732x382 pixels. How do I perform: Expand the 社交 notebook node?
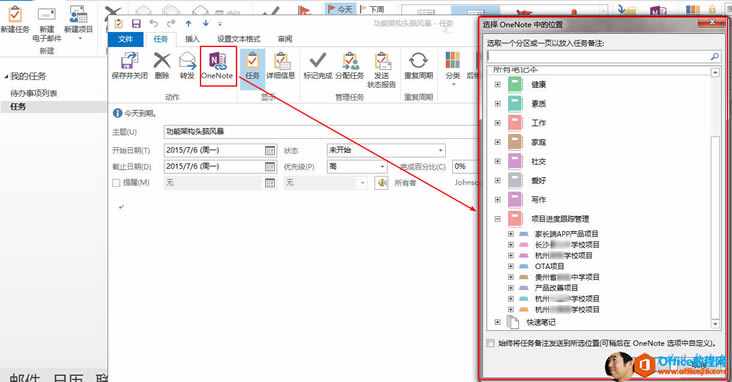pos(498,161)
